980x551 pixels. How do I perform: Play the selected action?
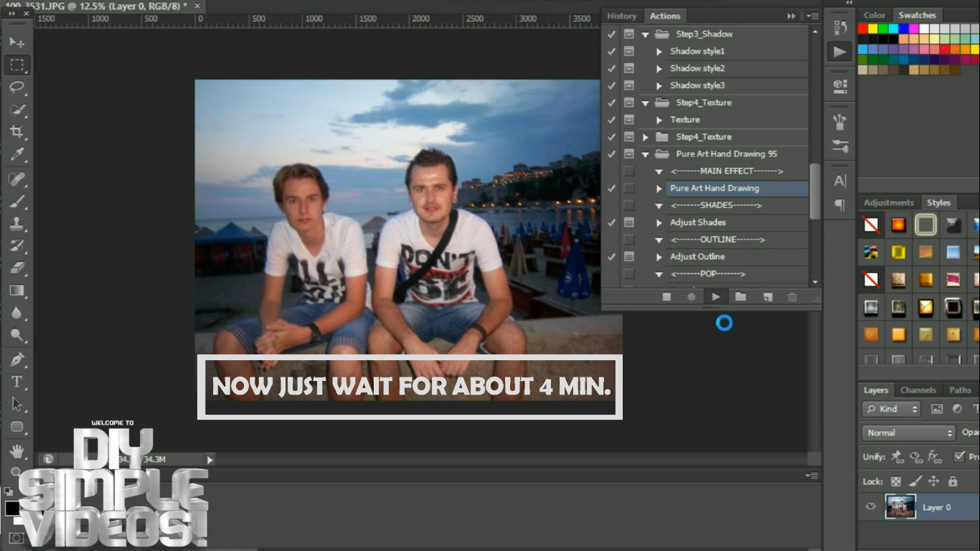tap(715, 296)
